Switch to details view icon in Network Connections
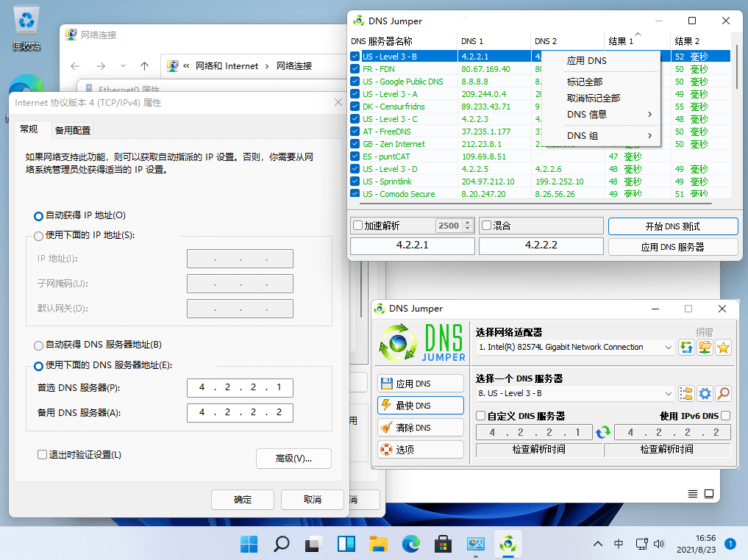748x560 pixels. [693, 494]
